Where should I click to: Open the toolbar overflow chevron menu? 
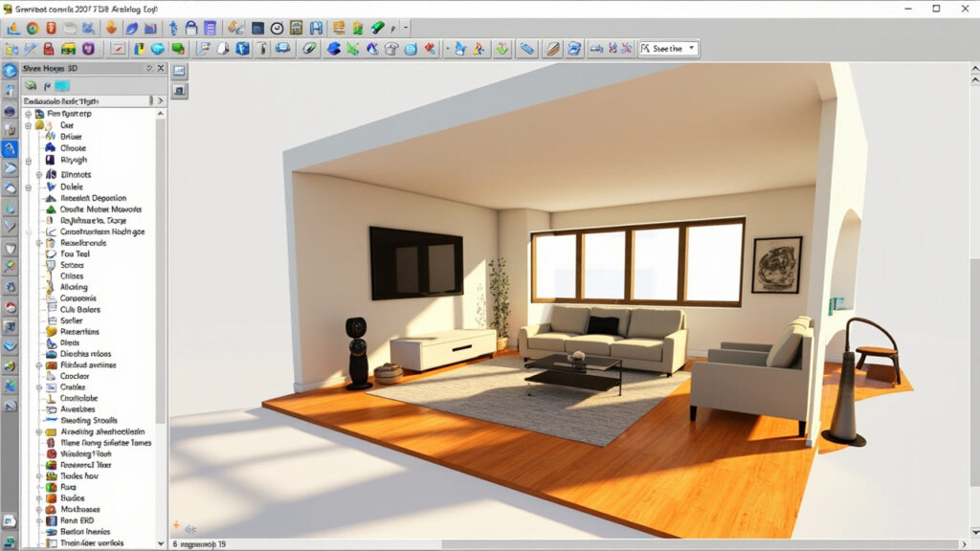[405, 28]
